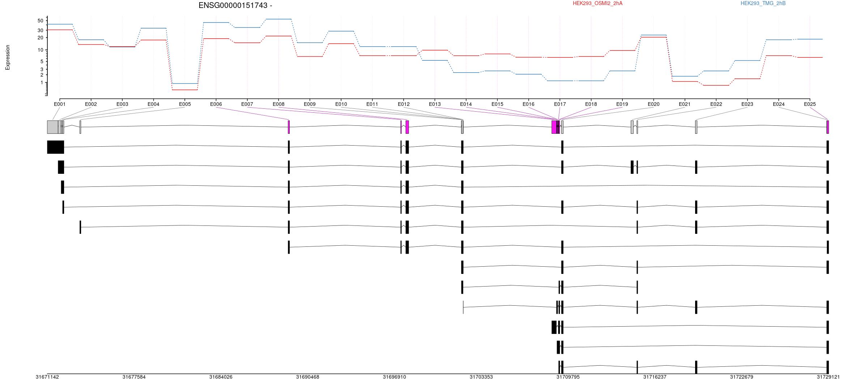The width and height of the screenshot is (868, 383).
Task: Click y-axis tick value 20
Action: pos(40,38)
